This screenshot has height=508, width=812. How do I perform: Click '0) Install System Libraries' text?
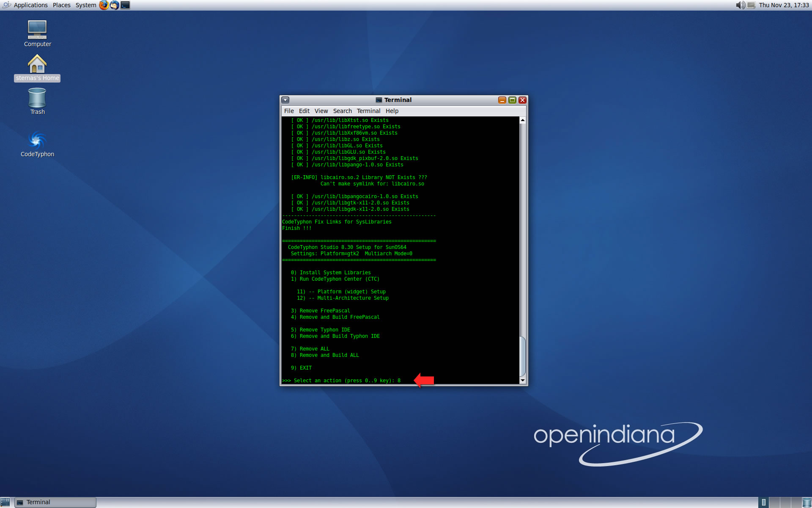point(331,273)
